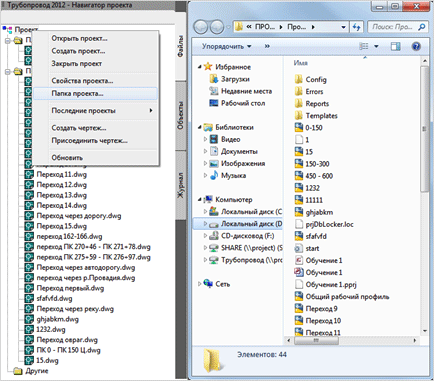Viewport: 434px width, 381px height.
Task: Toggle the preview pane icon in Explorer toolbar
Action: point(396,46)
